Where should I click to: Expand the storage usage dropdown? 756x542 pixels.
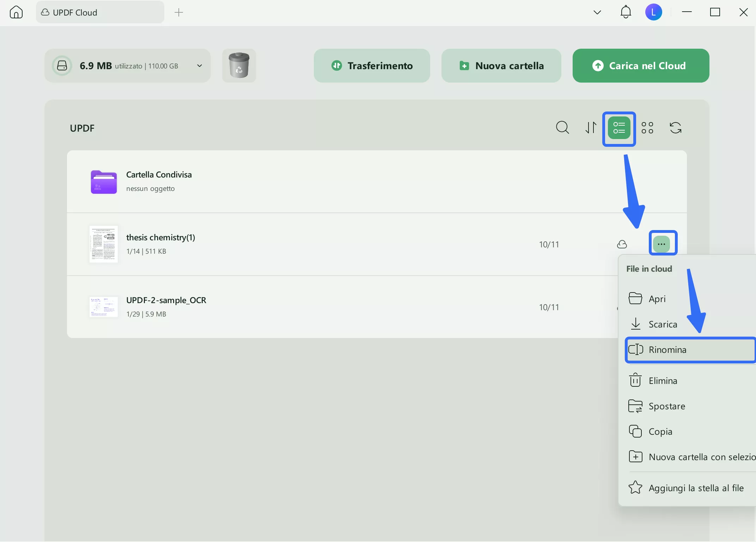click(200, 66)
